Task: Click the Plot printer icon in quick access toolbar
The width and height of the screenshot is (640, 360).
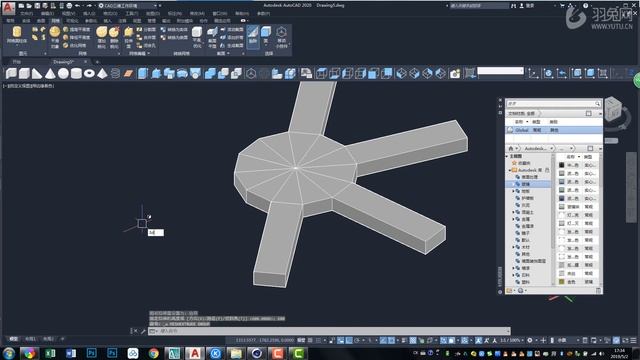Action: (69, 6)
